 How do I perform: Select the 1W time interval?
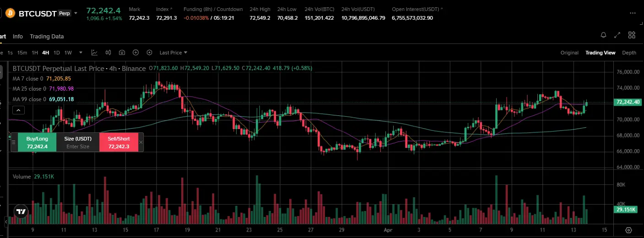click(68, 53)
